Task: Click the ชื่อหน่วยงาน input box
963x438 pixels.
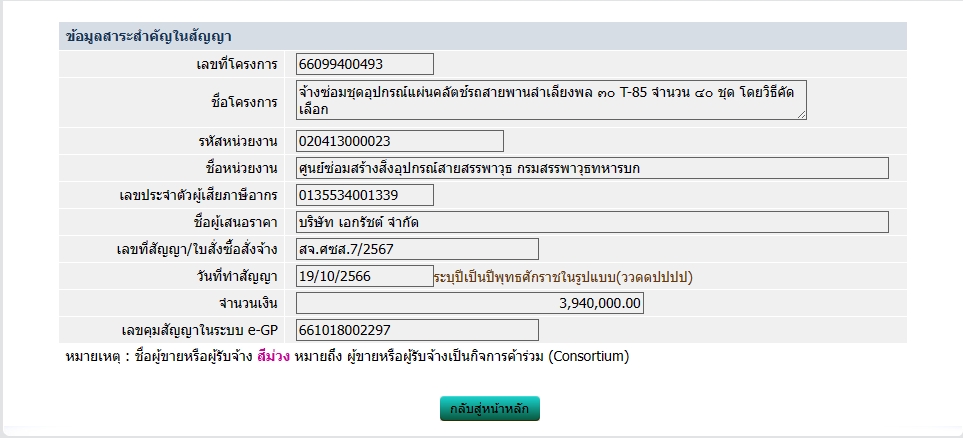Action: point(592,168)
